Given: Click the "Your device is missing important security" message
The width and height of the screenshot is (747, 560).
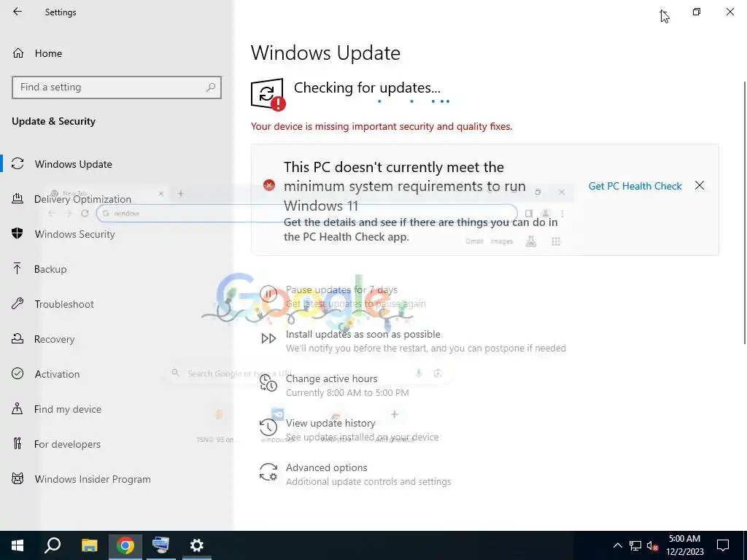Looking at the screenshot, I should click(382, 127).
